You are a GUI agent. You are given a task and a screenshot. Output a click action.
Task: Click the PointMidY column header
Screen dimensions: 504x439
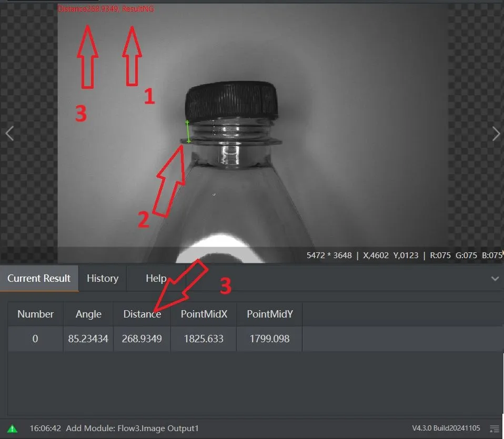pos(269,314)
